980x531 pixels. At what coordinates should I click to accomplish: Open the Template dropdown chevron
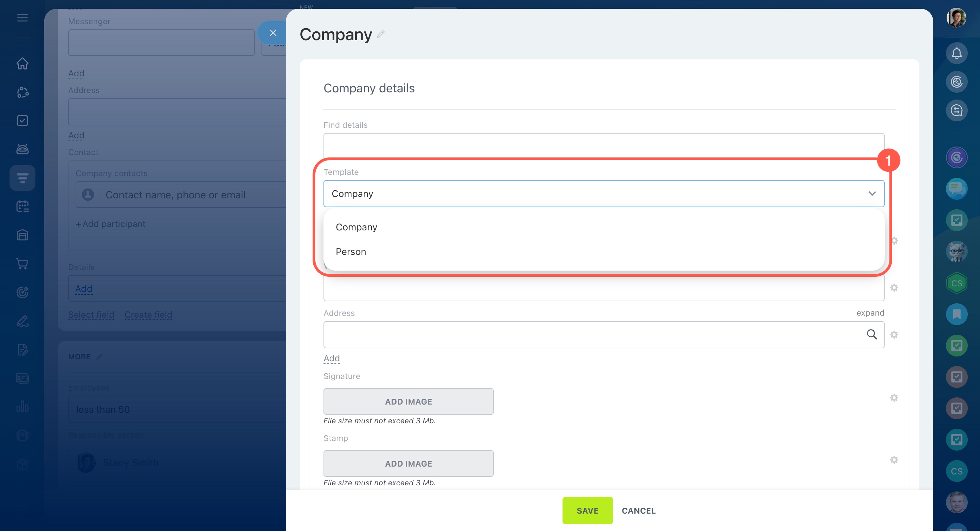(x=872, y=194)
